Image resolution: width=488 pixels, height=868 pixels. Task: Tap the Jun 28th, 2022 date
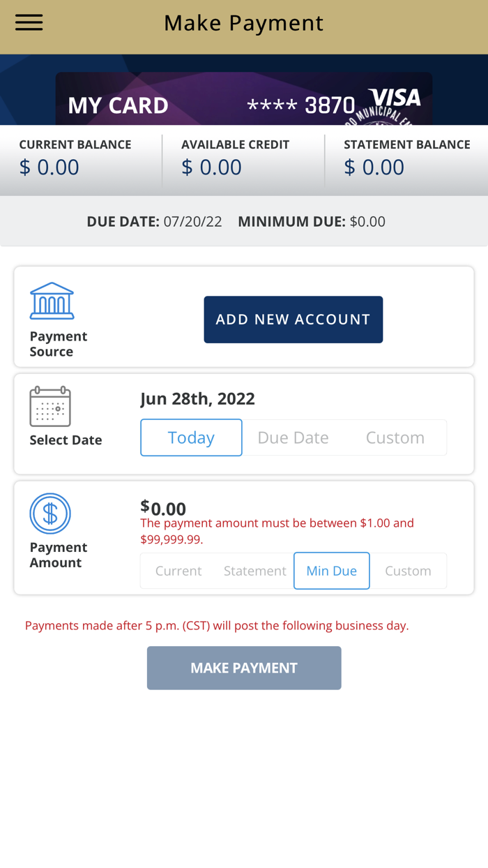point(197,398)
